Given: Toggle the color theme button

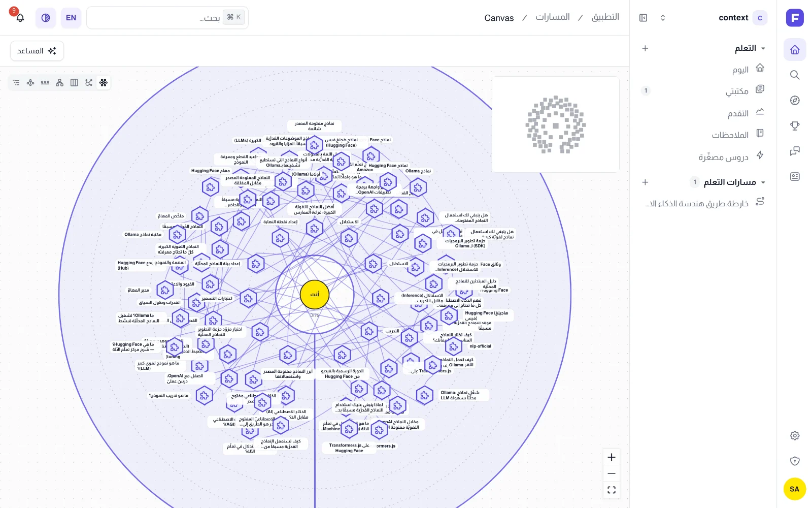Looking at the screenshot, I should pos(46,18).
